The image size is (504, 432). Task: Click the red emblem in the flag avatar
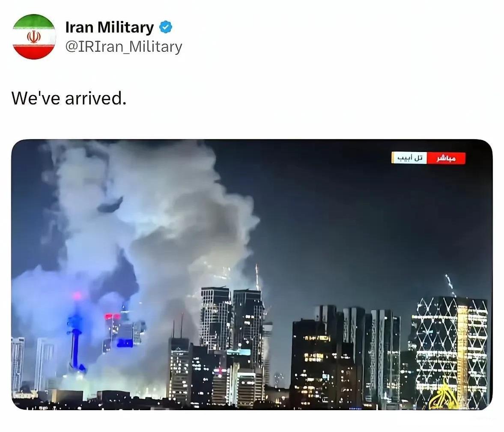[34, 37]
